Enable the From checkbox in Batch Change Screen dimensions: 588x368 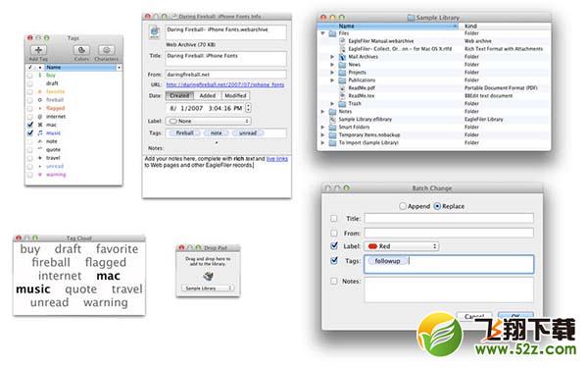click(x=334, y=234)
